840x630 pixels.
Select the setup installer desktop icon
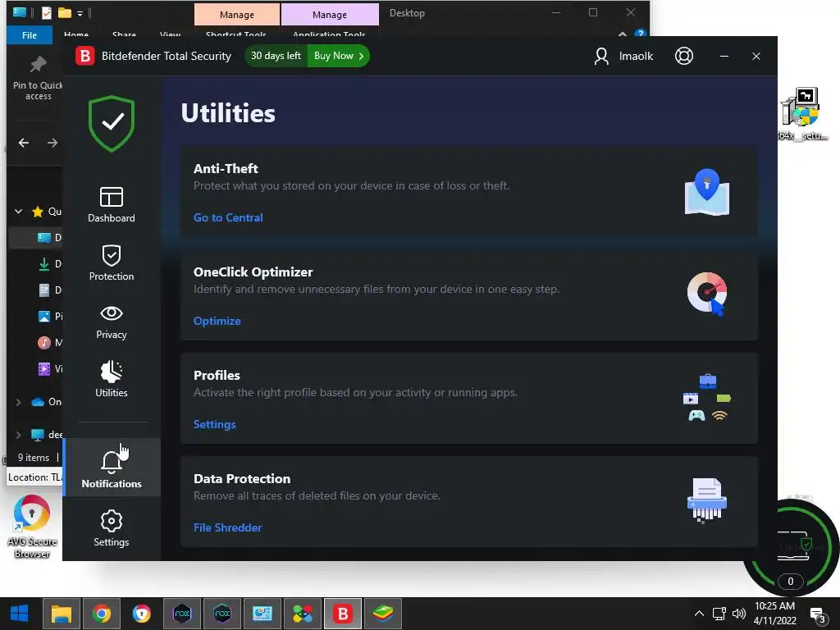[802, 114]
